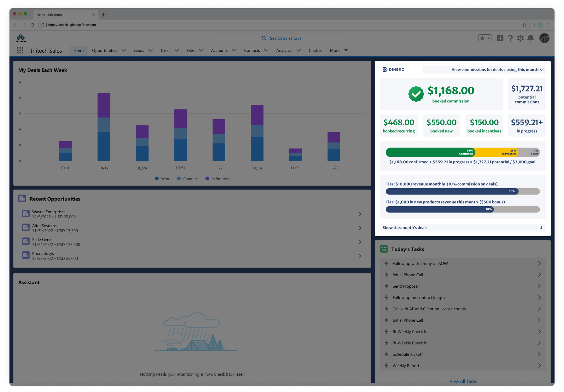
Task: Expand the Opportunities tab dropdown chevron
Action: 124,50
